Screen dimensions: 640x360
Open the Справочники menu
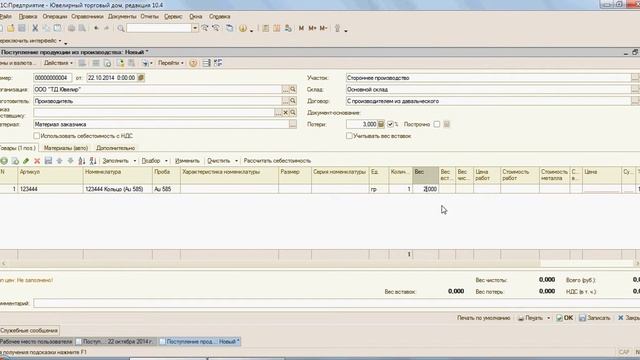pos(87,16)
